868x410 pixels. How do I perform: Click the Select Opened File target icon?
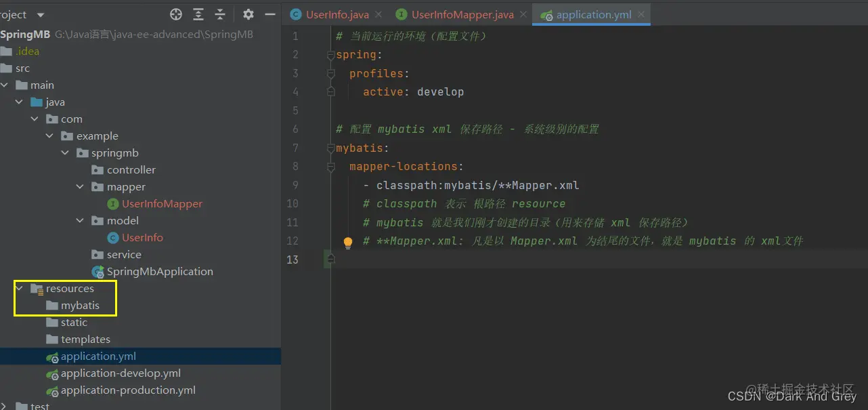point(176,14)
